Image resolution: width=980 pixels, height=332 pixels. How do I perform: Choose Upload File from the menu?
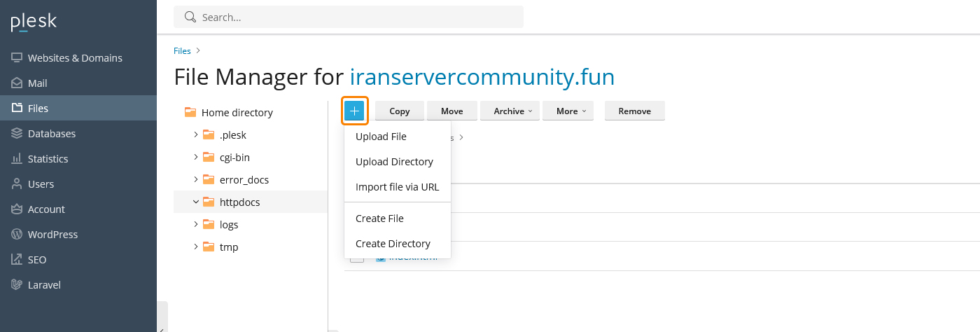pyautogui.click(x=381, y=137)
